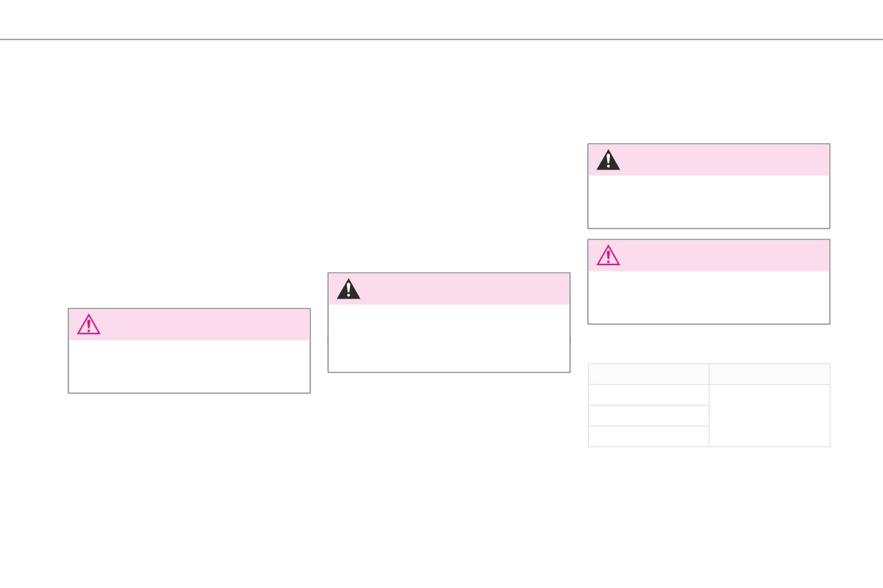Screen dimensions: 883x588
Task: Select pink header bar of left column caution box
Action: point(189,324)
